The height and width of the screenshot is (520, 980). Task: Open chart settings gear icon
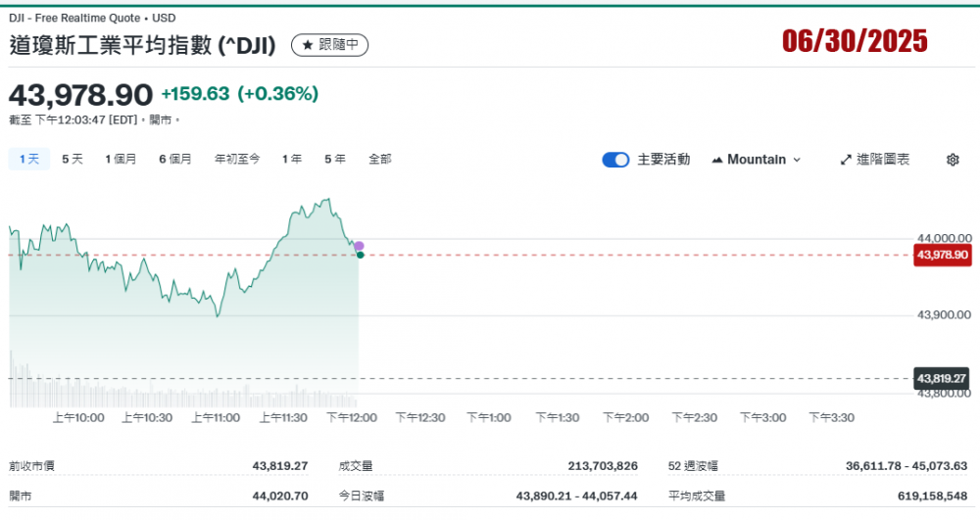pyautogui.click(x=952, y=160)
